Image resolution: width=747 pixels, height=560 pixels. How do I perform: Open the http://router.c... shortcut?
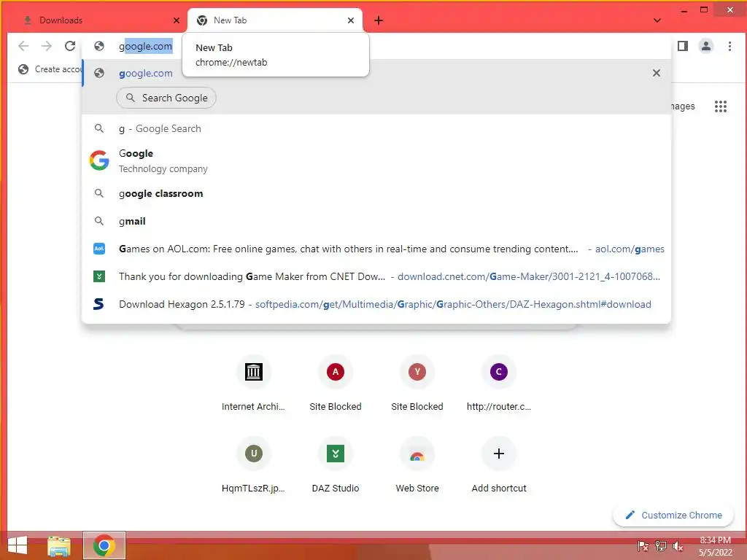click(499, 384)
